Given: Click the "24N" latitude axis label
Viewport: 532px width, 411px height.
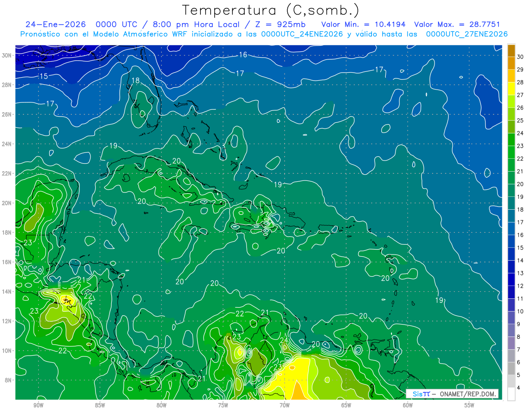Looking at the screenshot, I should coord(7,144).
